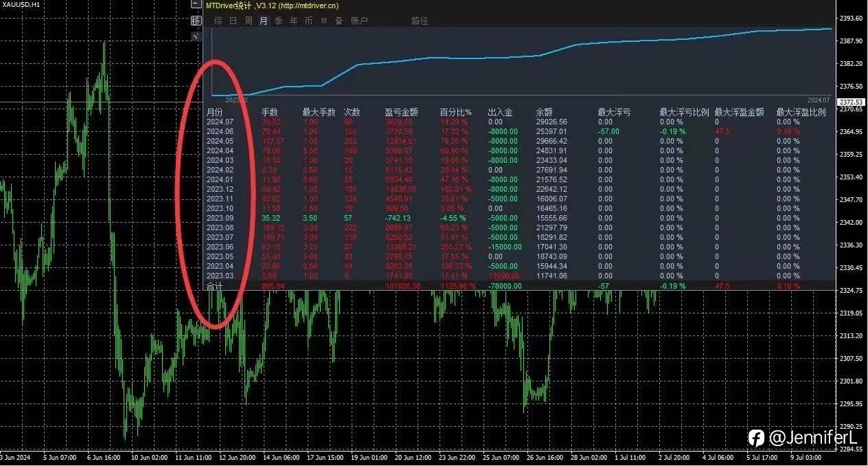Image resolution: width=868 pixels, height=466 pixels.
Task: Open the 账户 account tab
Action: click(359, 21)
